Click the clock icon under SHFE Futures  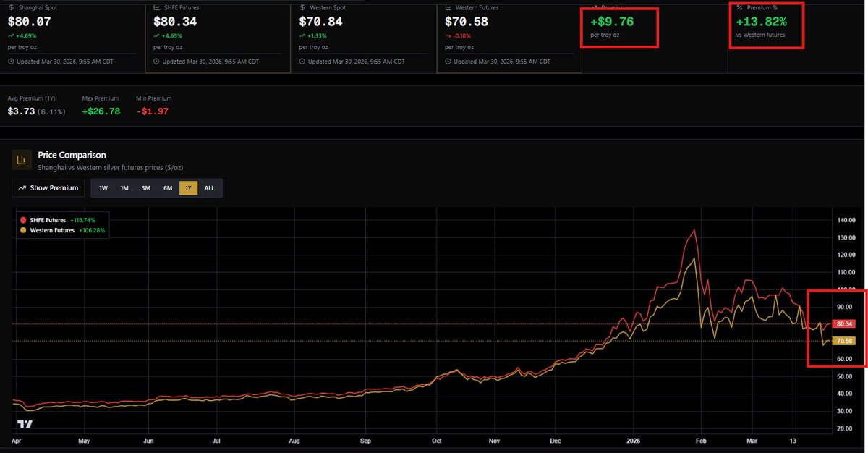point(157,62)
